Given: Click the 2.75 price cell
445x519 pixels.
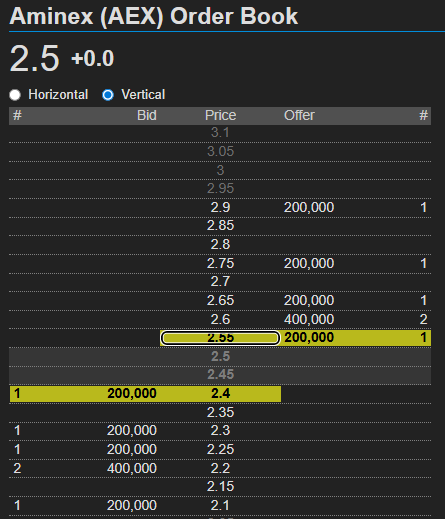Looking at the screenshot, I should (220, 264).
